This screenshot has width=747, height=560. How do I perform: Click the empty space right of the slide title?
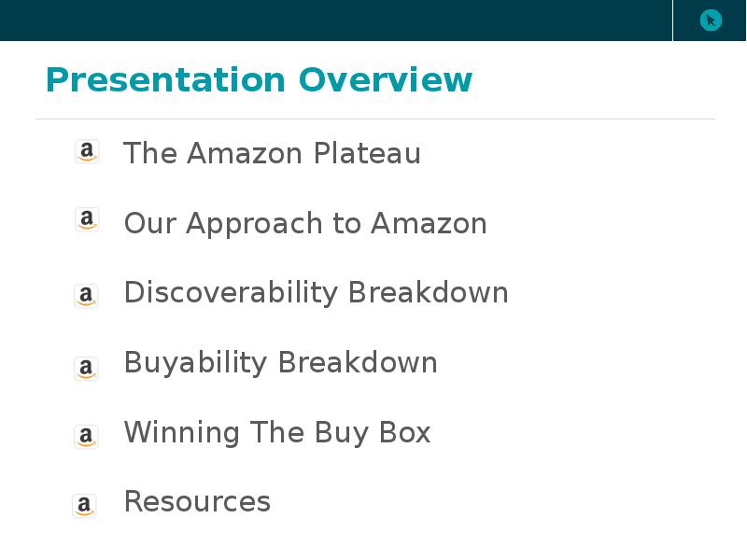tap(598, 80)
